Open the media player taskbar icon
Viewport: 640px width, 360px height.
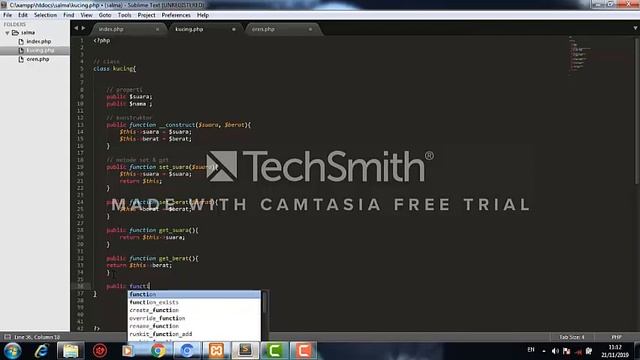(x=128, y=351)
